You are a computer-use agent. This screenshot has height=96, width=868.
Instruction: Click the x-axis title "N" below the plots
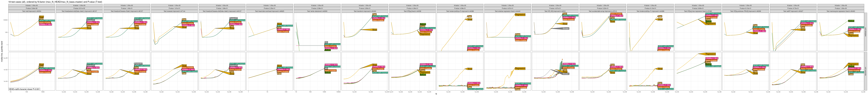click(436, 94)
